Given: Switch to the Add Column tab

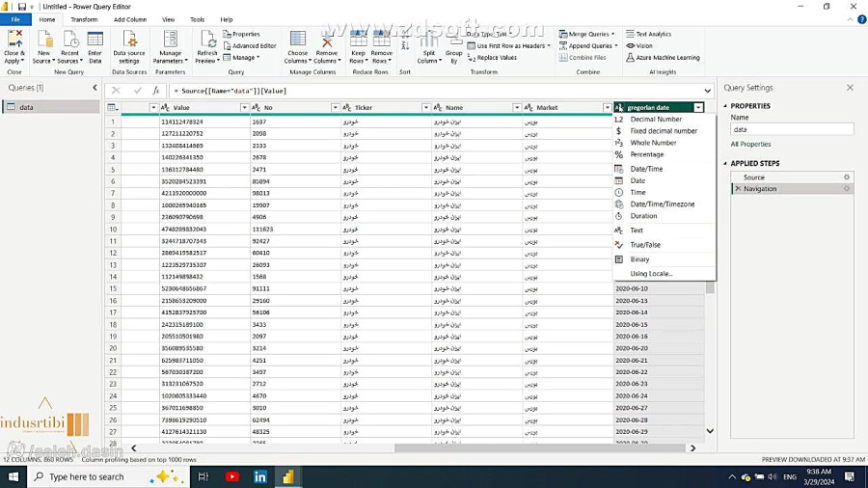Looking at the screenshot, I should (130, 19).
